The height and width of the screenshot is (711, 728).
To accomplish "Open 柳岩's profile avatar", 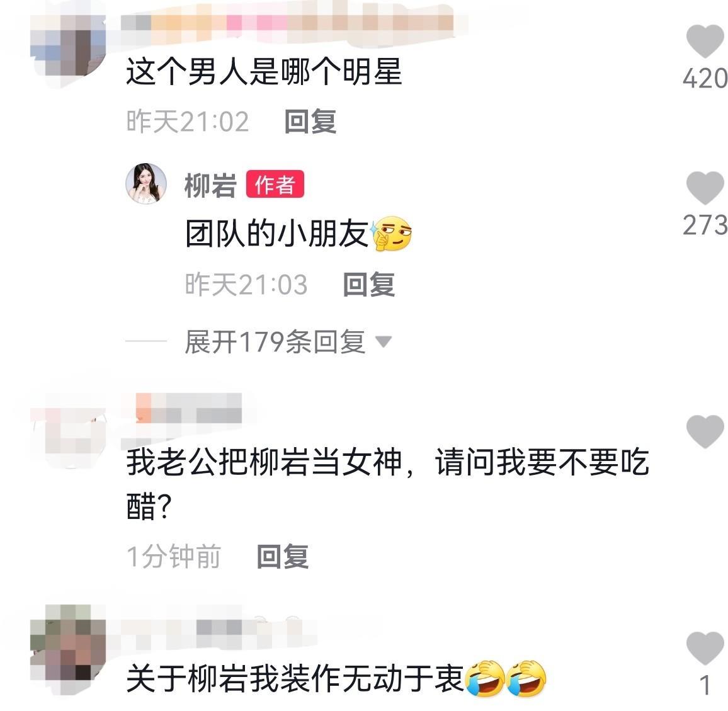I will pyautogui.click(x=146, y=184).
